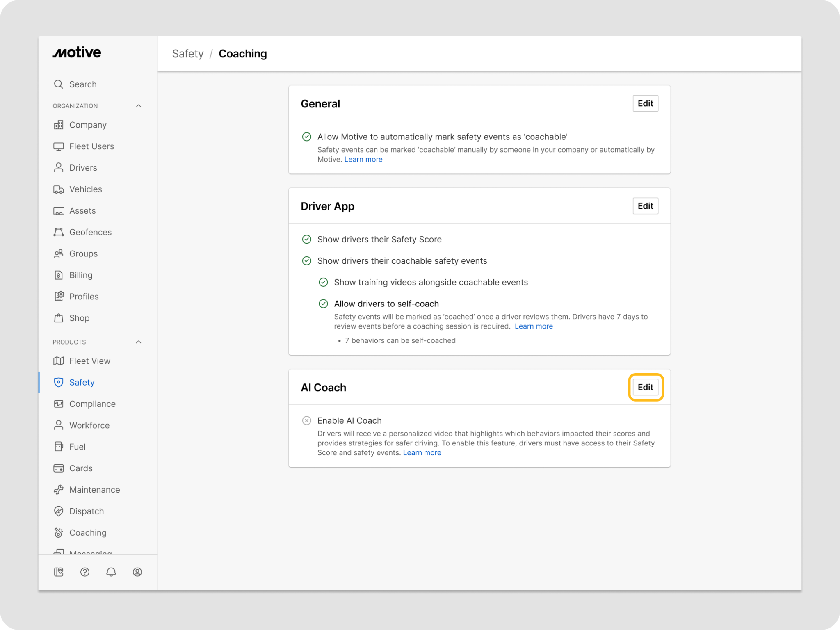This screenshot has height=630, width=840.
Task: Click check icon beside automatic coachable marking
Action: pyautogui.click(x=306, y=137)
